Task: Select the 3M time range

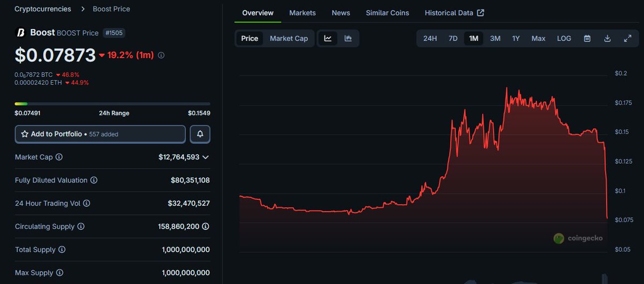Action: pos(495,38)
